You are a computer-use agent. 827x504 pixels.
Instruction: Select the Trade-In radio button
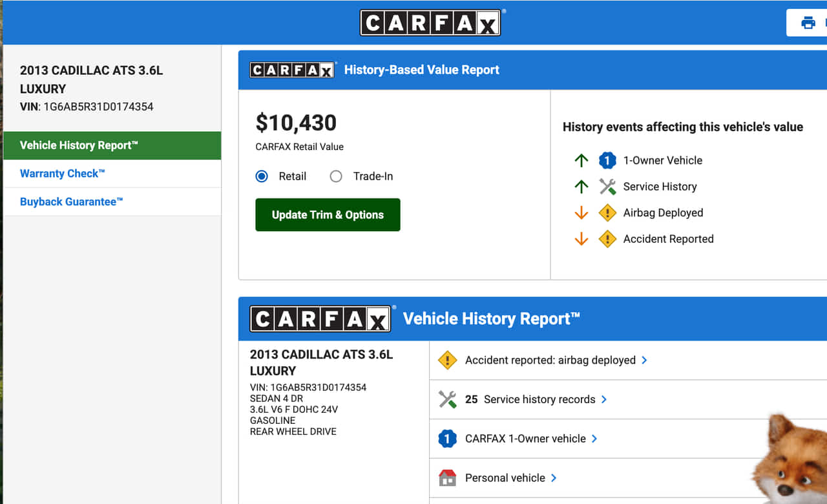tap(336, 176)
